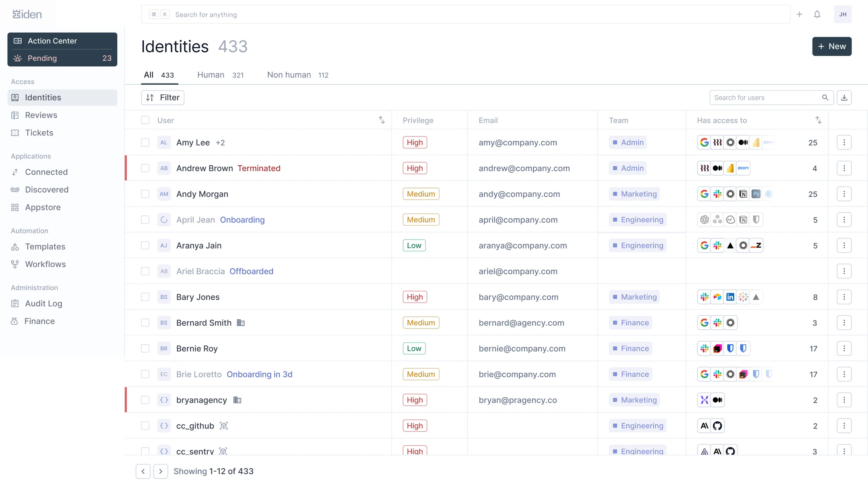Select Aranya Jain's checkbox
Viewport: 868px width, 488px height.
point(145,245)
